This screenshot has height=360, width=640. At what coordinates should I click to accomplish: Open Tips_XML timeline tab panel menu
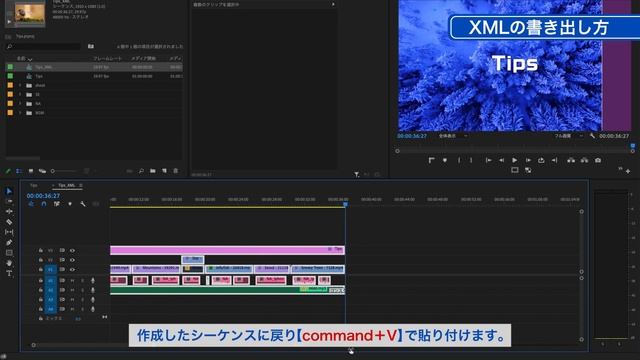coord(81,185)
